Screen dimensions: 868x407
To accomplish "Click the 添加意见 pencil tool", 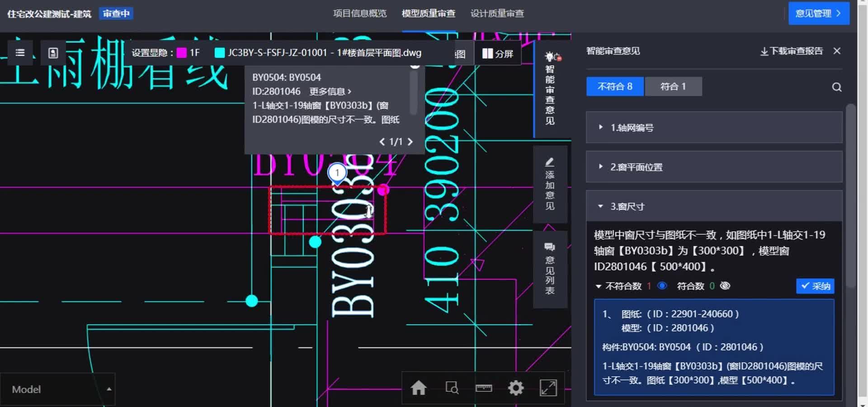I will [550, 184].
